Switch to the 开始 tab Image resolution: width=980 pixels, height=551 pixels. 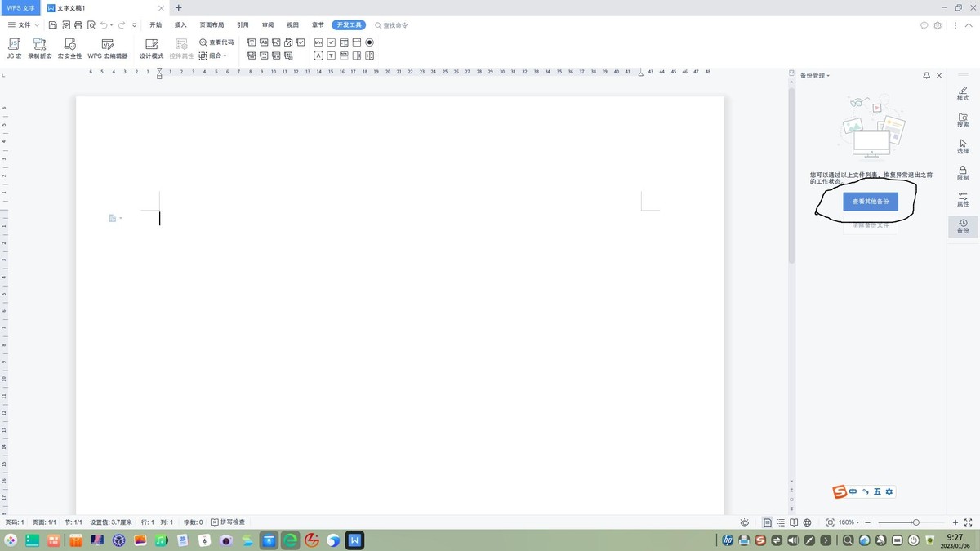(x=155, y=25)
